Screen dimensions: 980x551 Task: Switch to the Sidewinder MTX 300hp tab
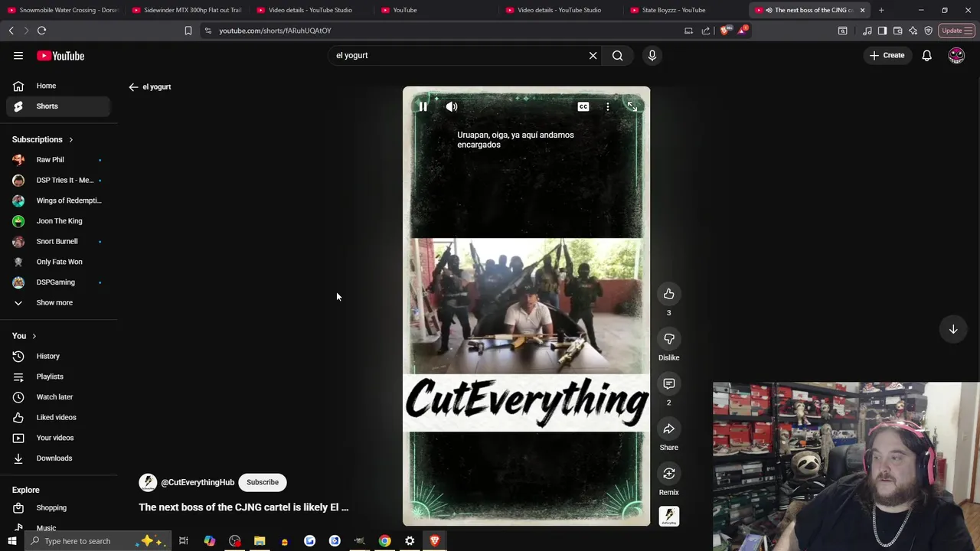(x=186, y=10)
